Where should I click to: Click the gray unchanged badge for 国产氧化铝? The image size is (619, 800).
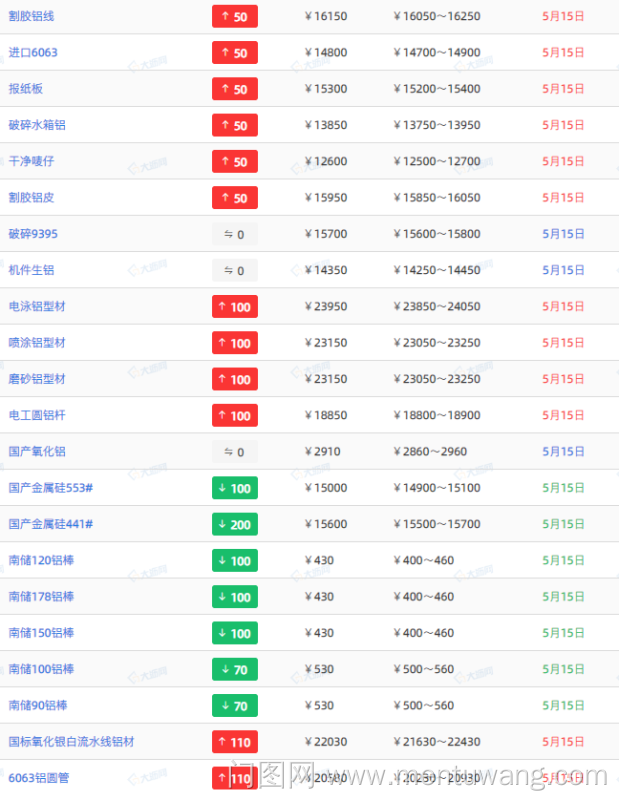(x=235, y=452)
